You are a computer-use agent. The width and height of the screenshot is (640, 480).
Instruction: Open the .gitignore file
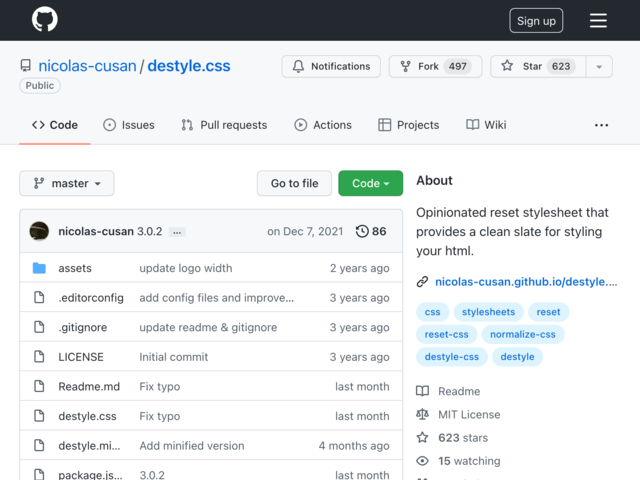click(x=82, y=327)
